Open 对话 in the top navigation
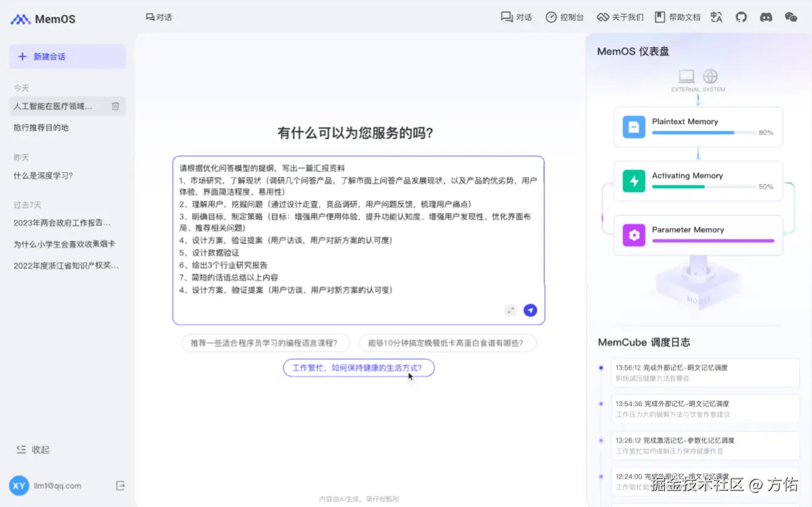The width and height of the screenshot is (812, 507). pos(516,17)
